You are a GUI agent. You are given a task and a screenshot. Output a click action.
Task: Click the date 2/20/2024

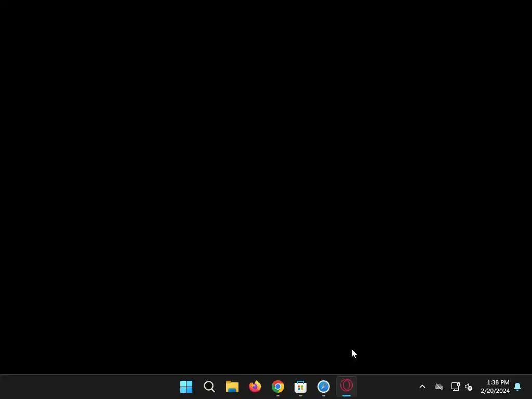pyautogui.click(x=495, y=391)
